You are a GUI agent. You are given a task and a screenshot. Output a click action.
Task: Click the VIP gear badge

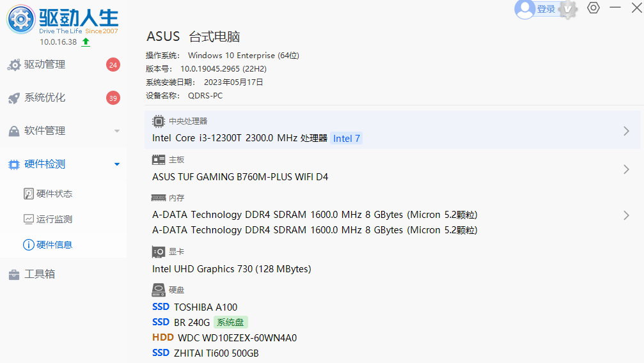pyautogui.click(x=568, y=9)
